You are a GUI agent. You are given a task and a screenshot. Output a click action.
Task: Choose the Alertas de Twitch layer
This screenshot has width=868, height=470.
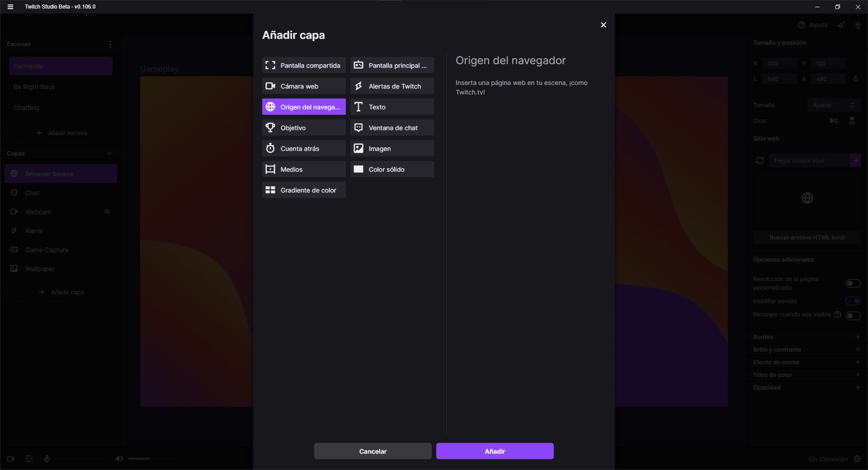392,86
